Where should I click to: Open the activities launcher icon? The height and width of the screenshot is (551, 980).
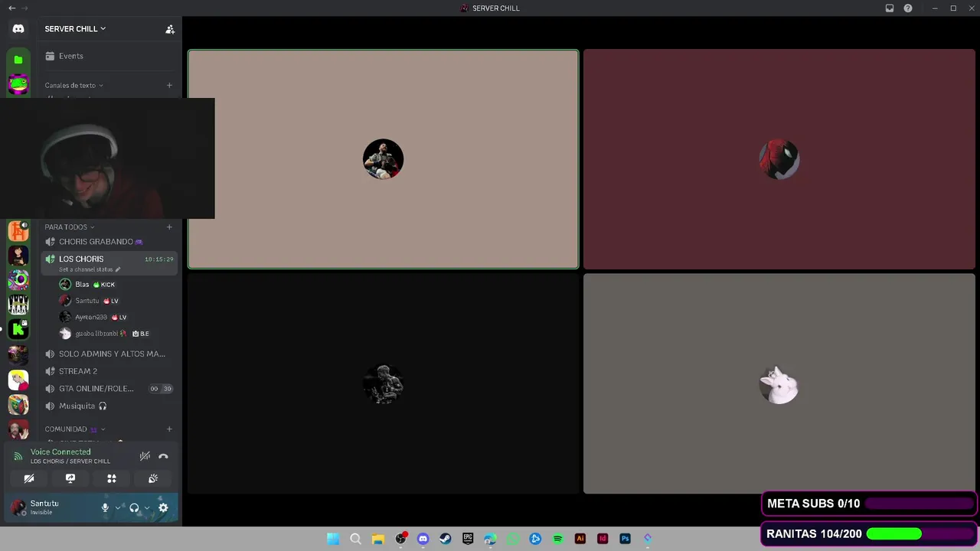112,478
